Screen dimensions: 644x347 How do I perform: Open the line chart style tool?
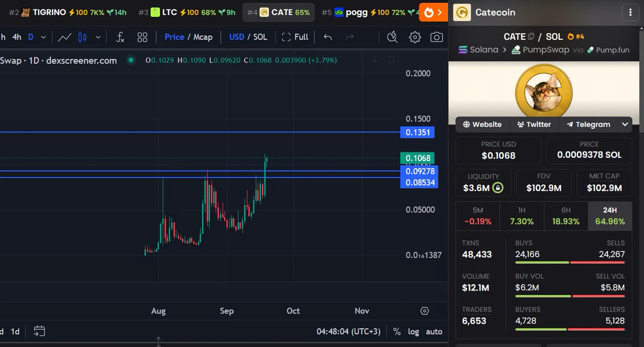pyautogui.click(x=64, y=37)
